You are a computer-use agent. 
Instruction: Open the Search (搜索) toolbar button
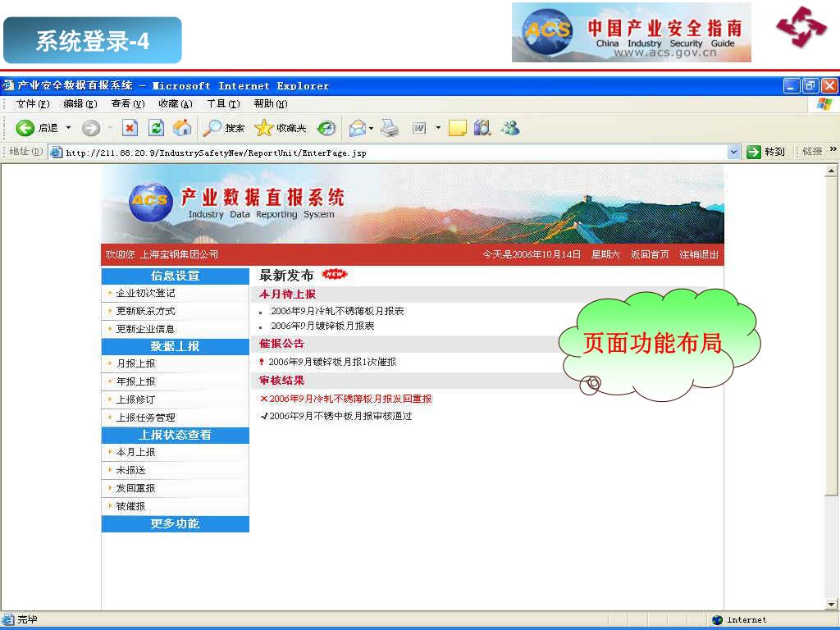(x=224, y=128)
